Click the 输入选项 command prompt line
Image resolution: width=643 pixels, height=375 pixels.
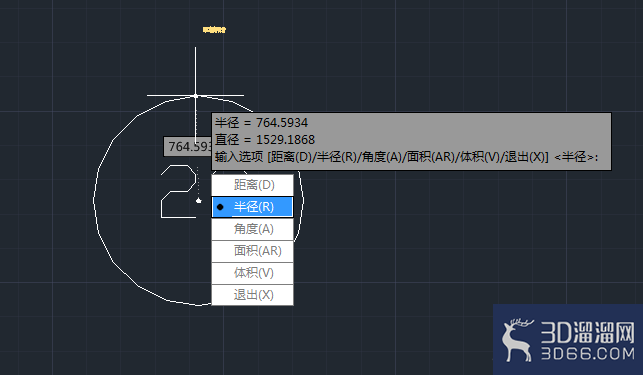(x=406, y=157)
